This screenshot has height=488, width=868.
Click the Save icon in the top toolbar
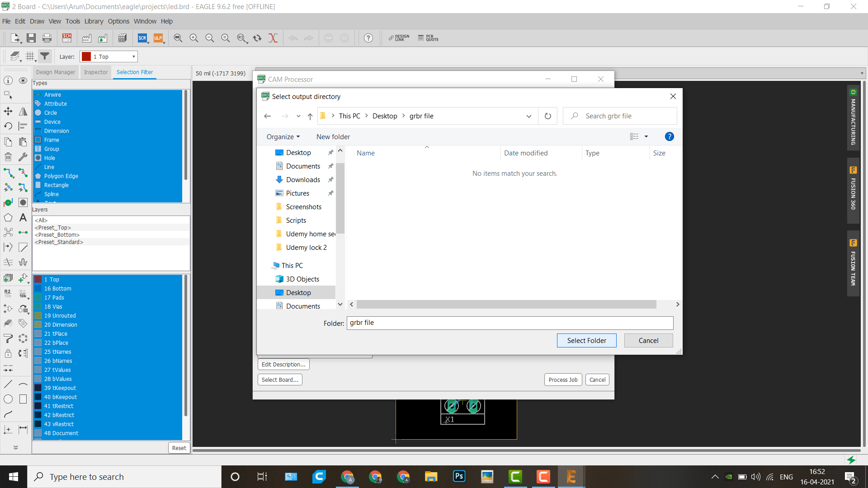click(x=31, y=38)
